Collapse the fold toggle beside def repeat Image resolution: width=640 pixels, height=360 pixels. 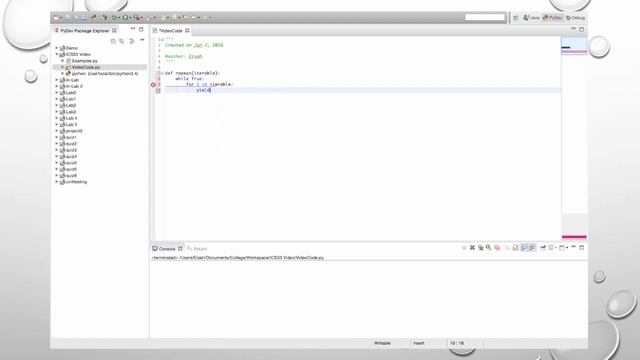[x=161, y=73]
